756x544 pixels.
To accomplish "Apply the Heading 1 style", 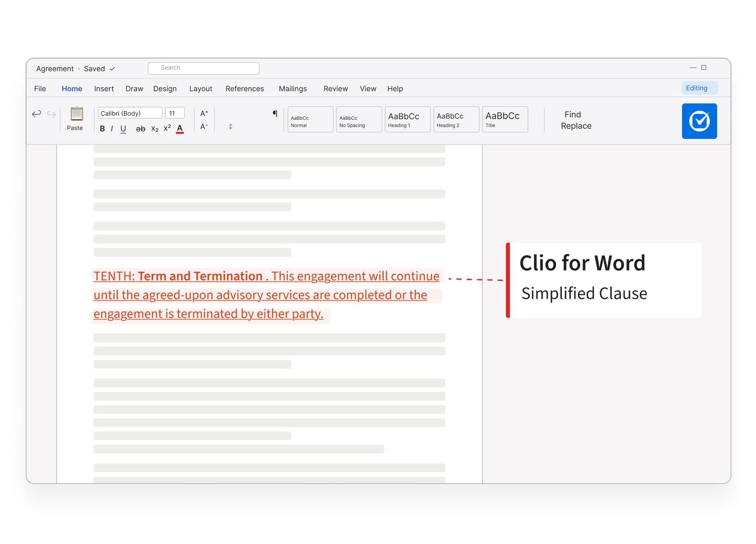I will tap(408, 119).
